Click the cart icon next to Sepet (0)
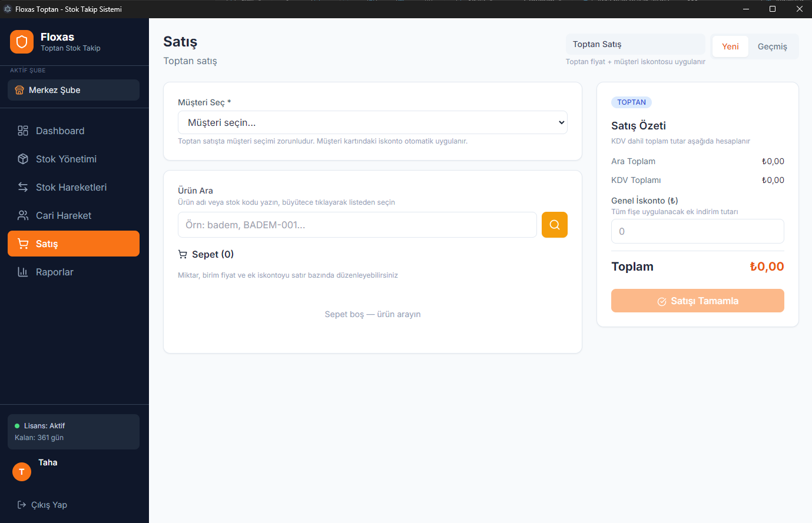Viewport: 812px width, 523px height. coord(183,254)
